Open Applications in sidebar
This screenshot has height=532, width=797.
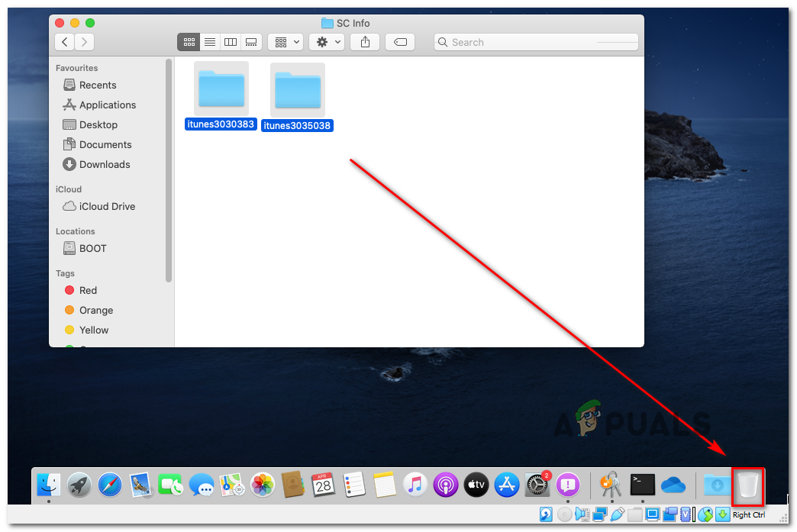coord(99,105)
